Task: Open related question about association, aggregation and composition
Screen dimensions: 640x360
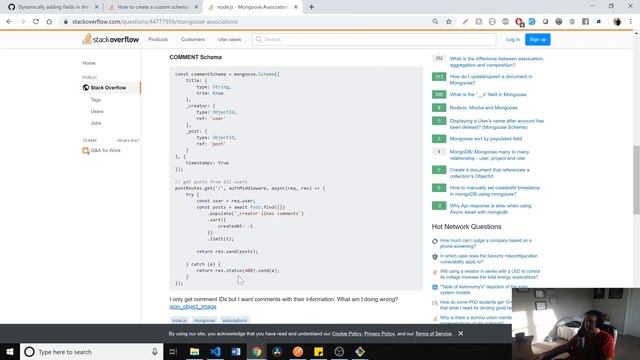Action: pos(496,62)
